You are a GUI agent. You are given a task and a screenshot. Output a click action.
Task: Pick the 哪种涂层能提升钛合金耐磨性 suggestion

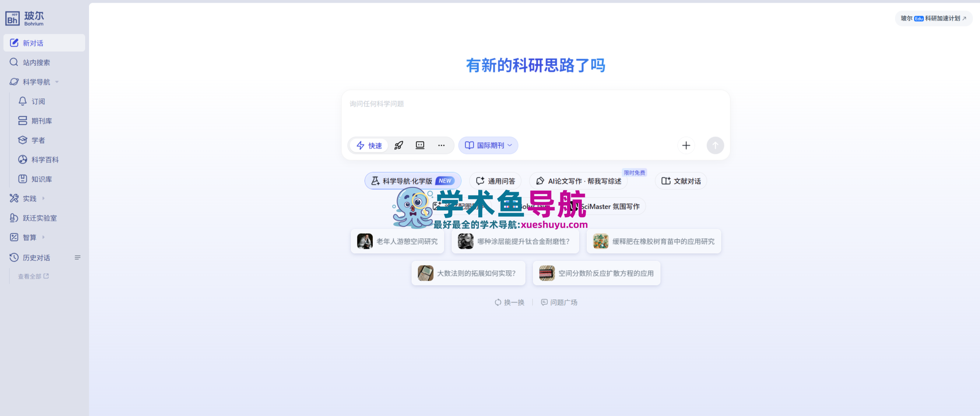[515, 241]
